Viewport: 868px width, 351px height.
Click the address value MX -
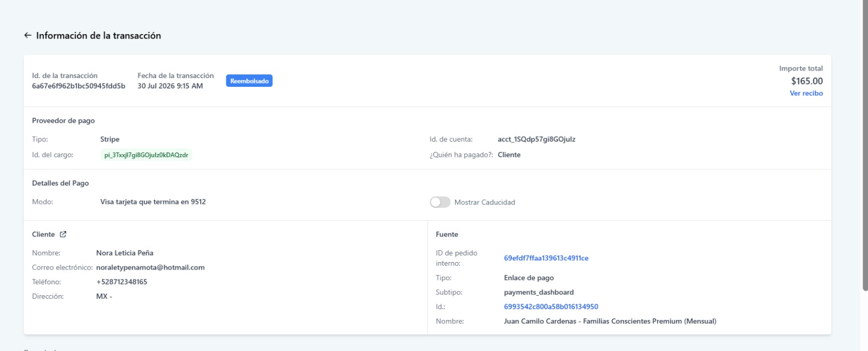tap(104, 296)
